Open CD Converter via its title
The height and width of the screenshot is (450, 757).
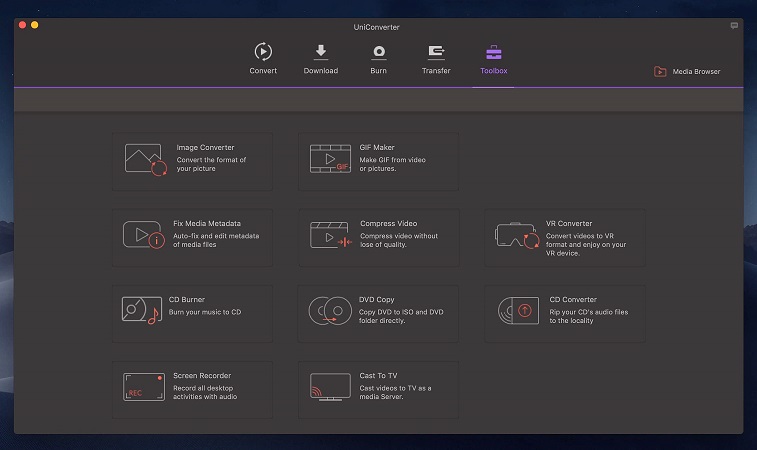point(573,299)
